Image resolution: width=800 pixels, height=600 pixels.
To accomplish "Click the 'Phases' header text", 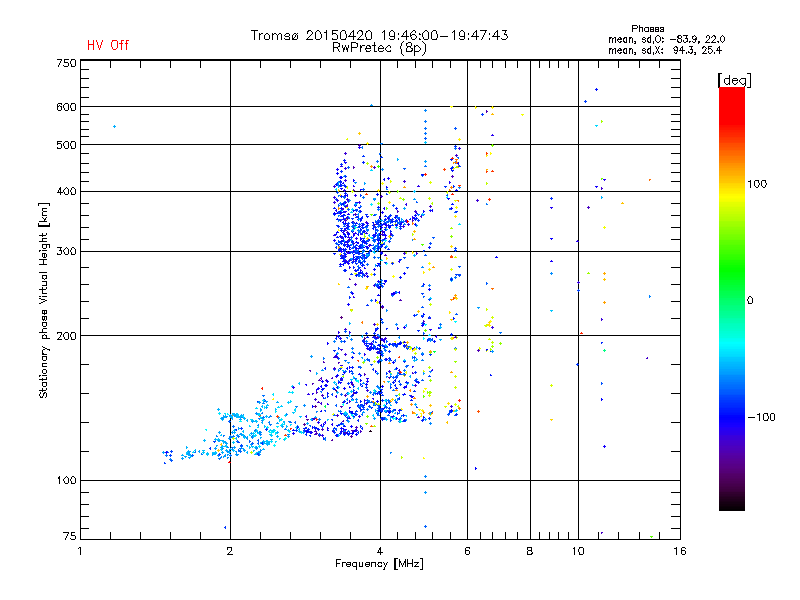I will tap(647, 29).
